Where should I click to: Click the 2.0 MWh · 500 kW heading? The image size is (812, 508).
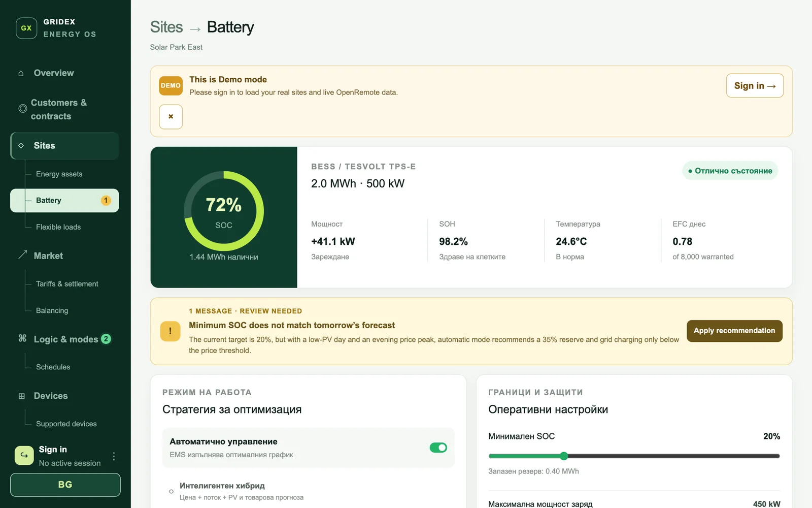click(x=358, y=184)
